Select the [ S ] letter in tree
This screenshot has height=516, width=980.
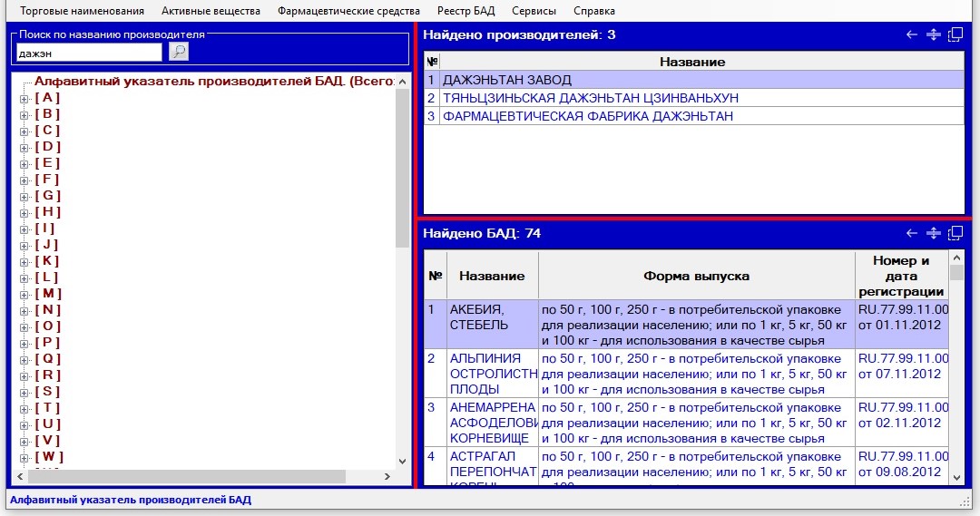[x=47, y=392]
